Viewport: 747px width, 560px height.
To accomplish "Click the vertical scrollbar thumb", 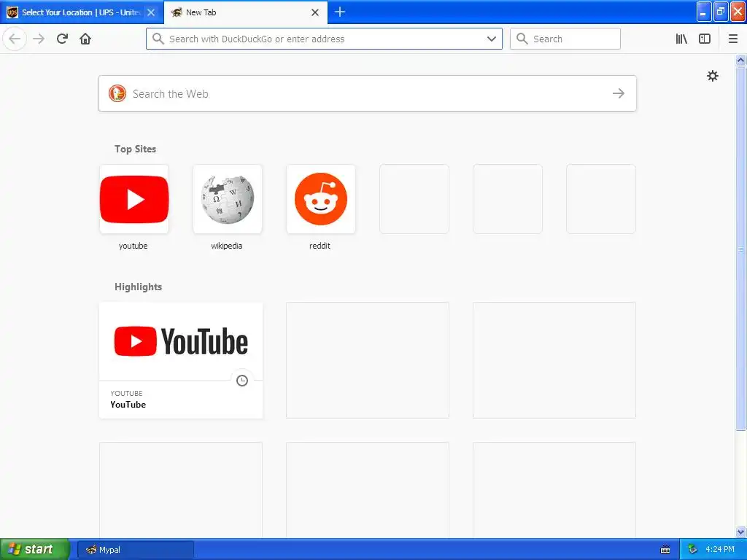I will [741, 248].
